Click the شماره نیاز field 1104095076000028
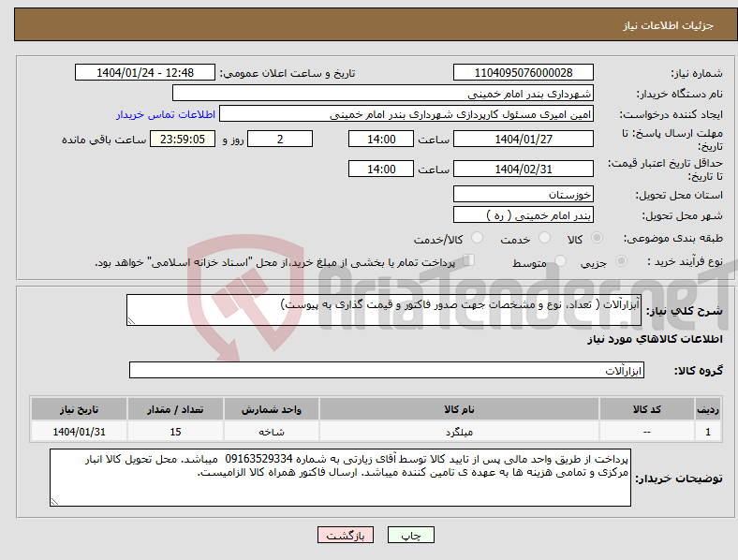 click(x=523, y=72)
